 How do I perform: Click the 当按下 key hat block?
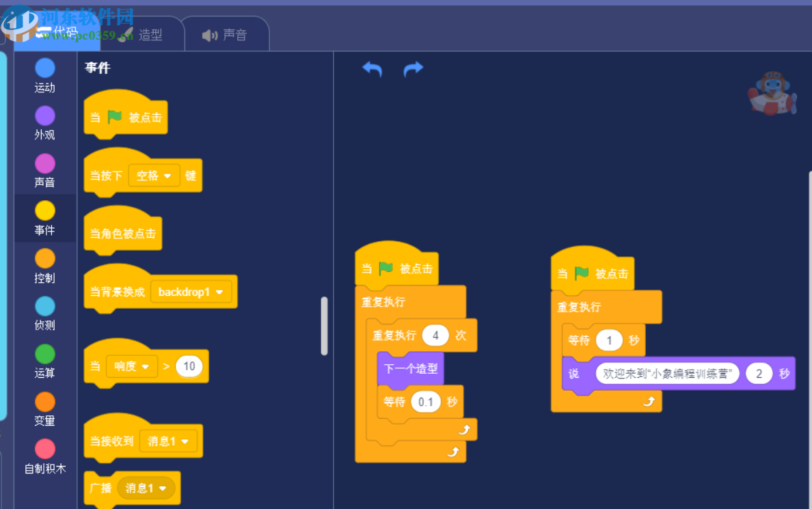pos(142,173)
